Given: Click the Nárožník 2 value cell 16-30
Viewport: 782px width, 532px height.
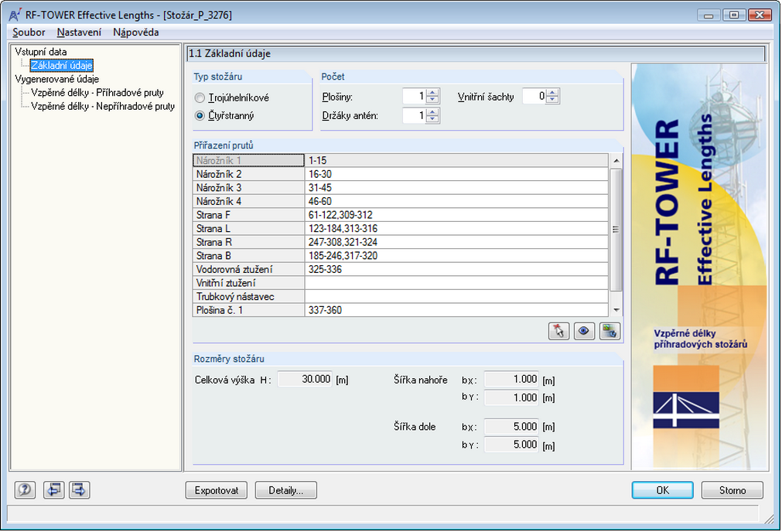Looking at the screenshot, I should coord(456,174).
